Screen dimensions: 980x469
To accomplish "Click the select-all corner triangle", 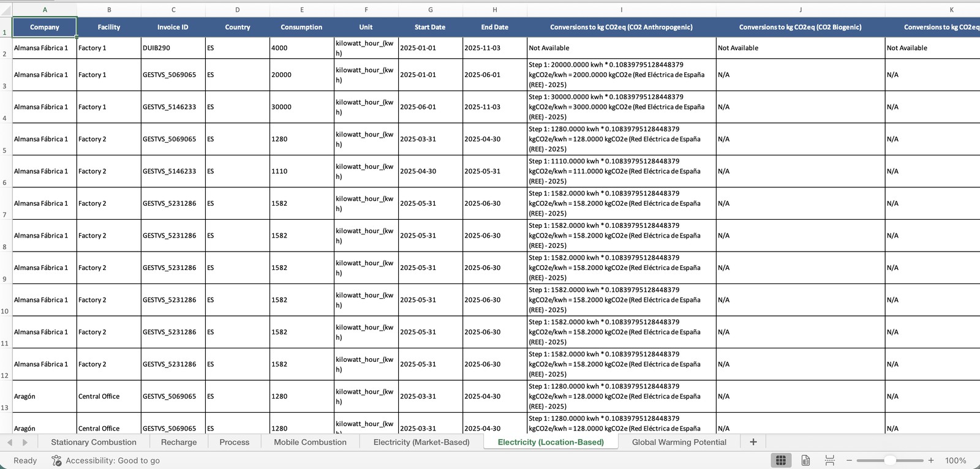I will [6, 10].
